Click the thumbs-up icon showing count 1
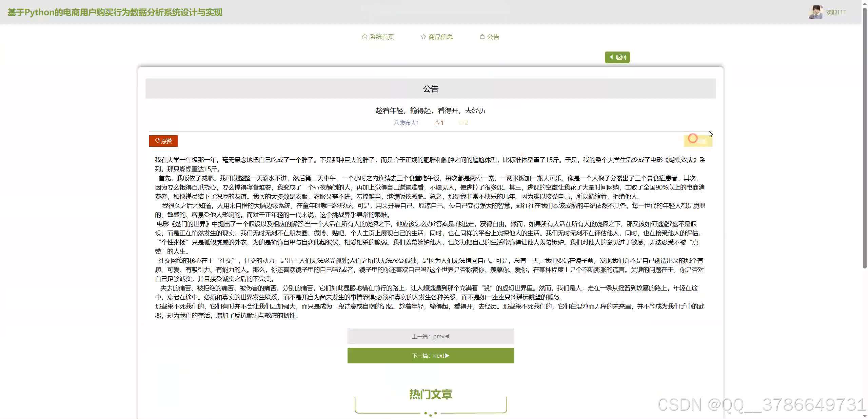The height and width of the screenshot is (419, 868). (436, 122)
